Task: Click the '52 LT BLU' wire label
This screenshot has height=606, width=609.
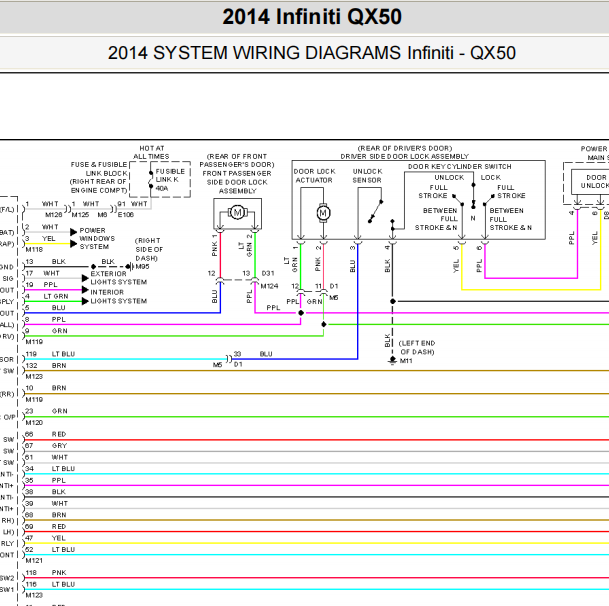Action: click(x=50, y=550)
